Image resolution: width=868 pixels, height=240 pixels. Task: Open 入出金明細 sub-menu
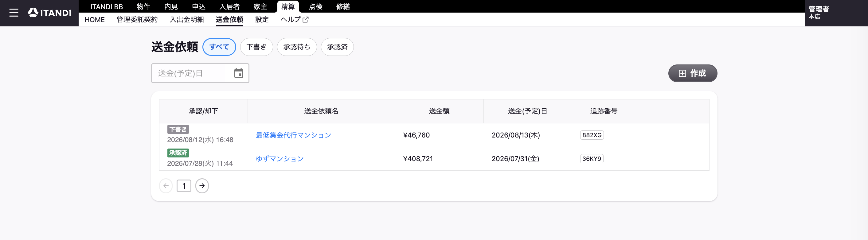tap(187, 20)
